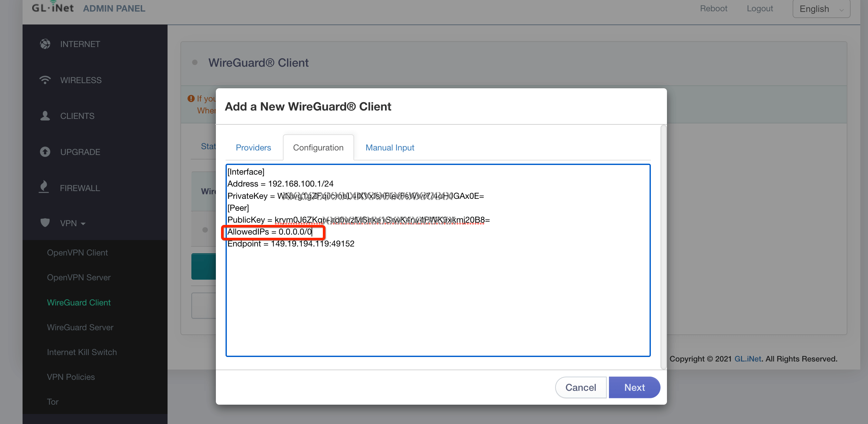Click the PublicKey line
Screen dimensions: 868x424
pyautogui.click(x=359, y=220)
